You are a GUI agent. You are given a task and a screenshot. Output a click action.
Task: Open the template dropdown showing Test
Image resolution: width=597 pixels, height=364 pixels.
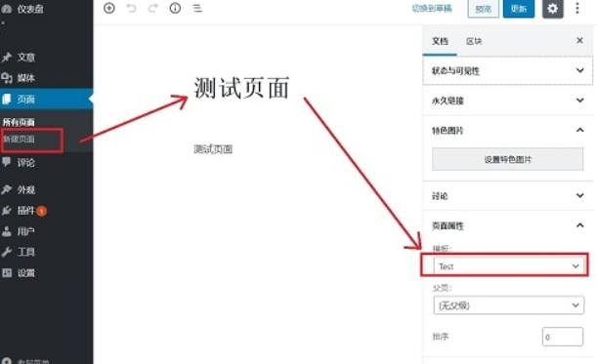click(508, 265)
